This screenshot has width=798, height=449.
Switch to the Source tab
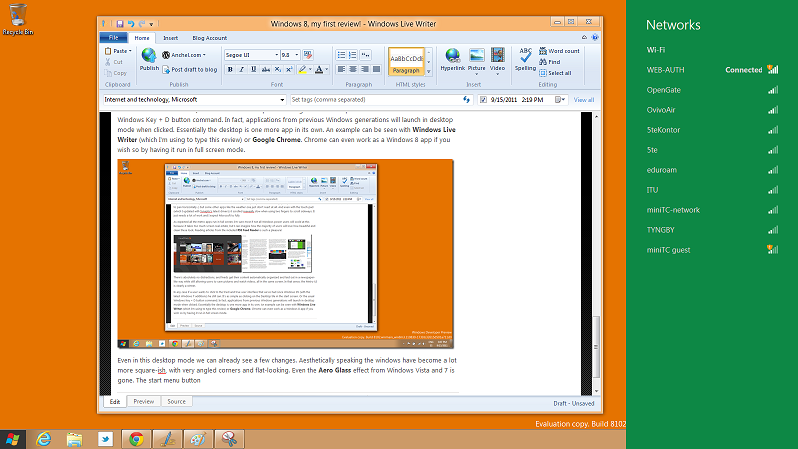[x=177, y=402]
